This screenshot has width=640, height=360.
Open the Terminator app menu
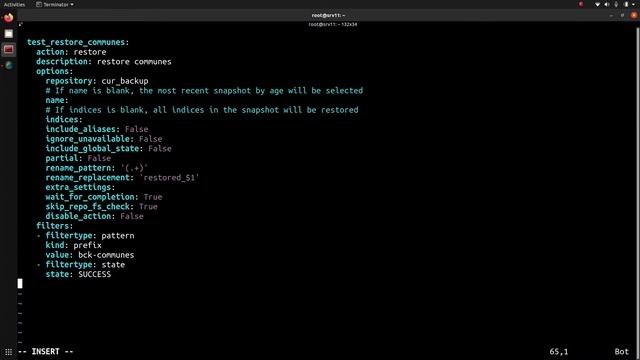tap(55, 4)
